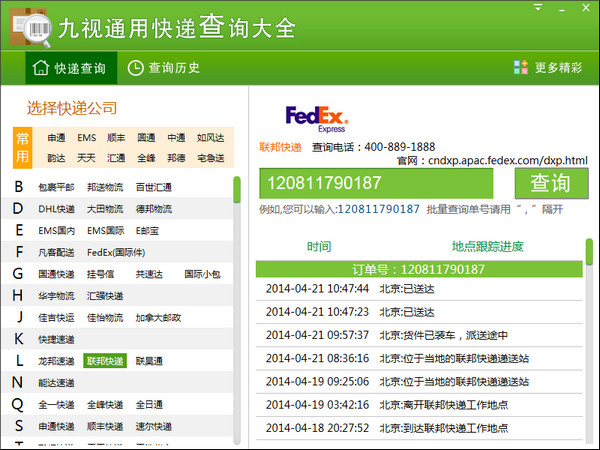Choose 申通快递 in the S row
This screenshot has width=600, height=450.
pyautogui.click(x=56, y=427)
